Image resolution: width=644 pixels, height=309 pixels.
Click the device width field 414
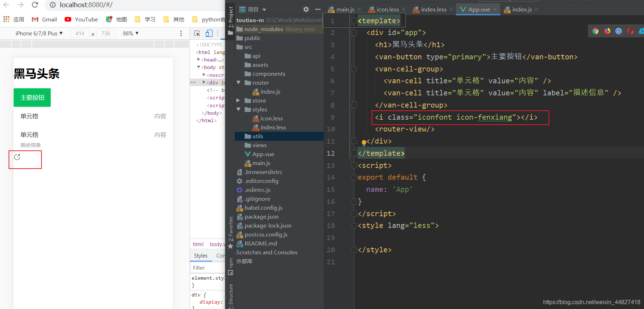[80, 33]
